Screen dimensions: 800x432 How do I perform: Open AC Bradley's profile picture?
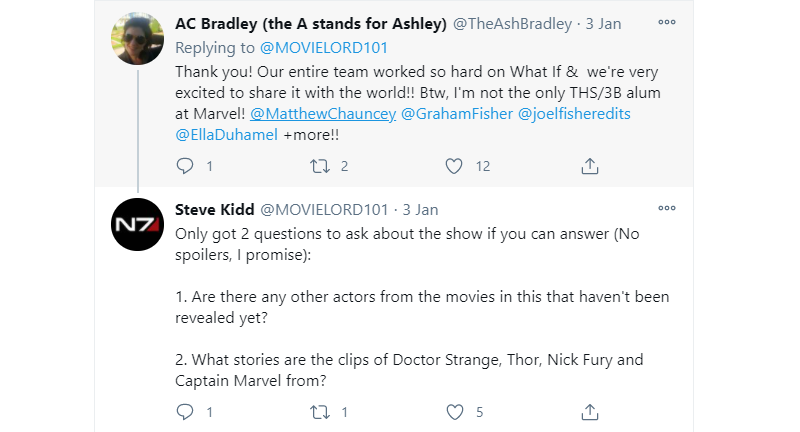(x=138, y=39)
